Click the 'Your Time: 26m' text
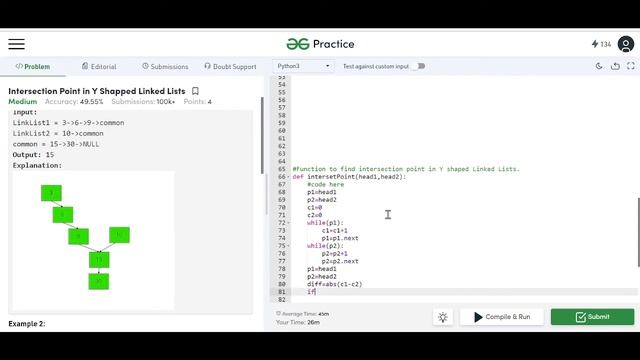 pyautogui.click(x=298, y=322)
